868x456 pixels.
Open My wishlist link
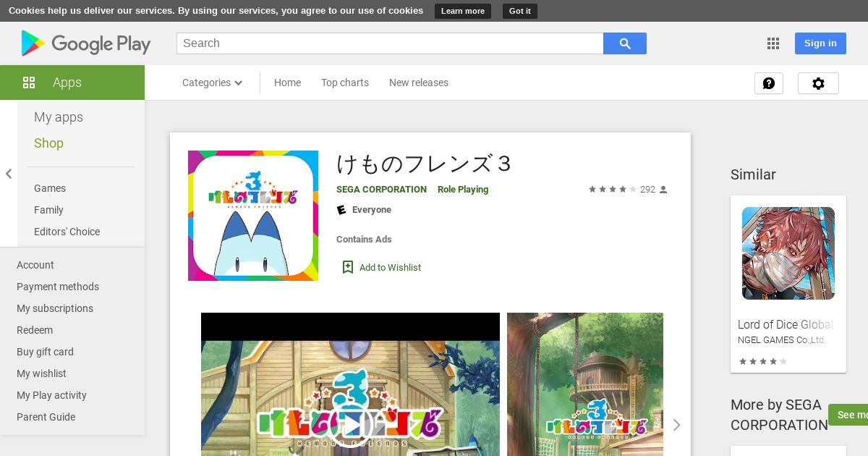(x=41, y=373)
